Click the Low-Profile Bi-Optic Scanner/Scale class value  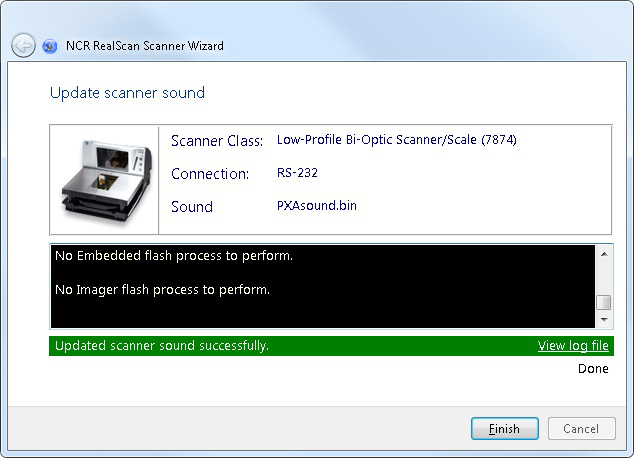[x=396, y=140]
